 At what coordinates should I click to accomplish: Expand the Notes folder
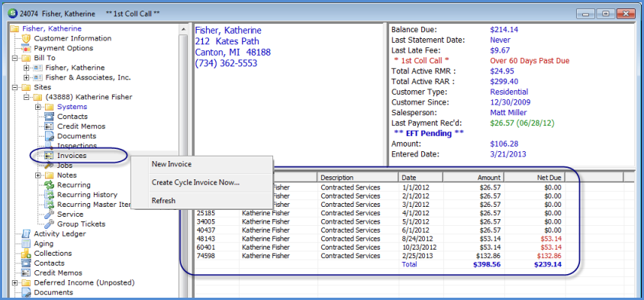pos(38,176)
